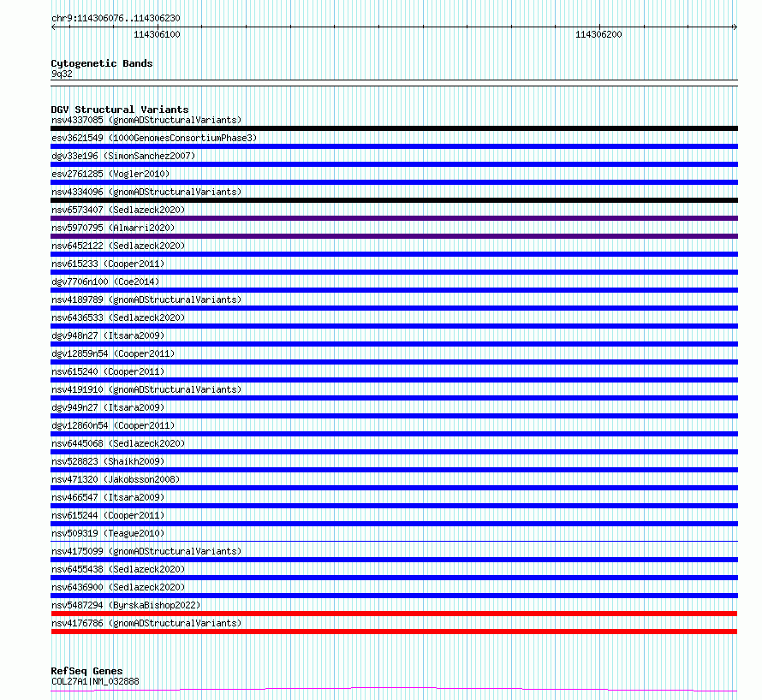
Task: Open the RefSeq Genes track title
Action: point(86,671)
